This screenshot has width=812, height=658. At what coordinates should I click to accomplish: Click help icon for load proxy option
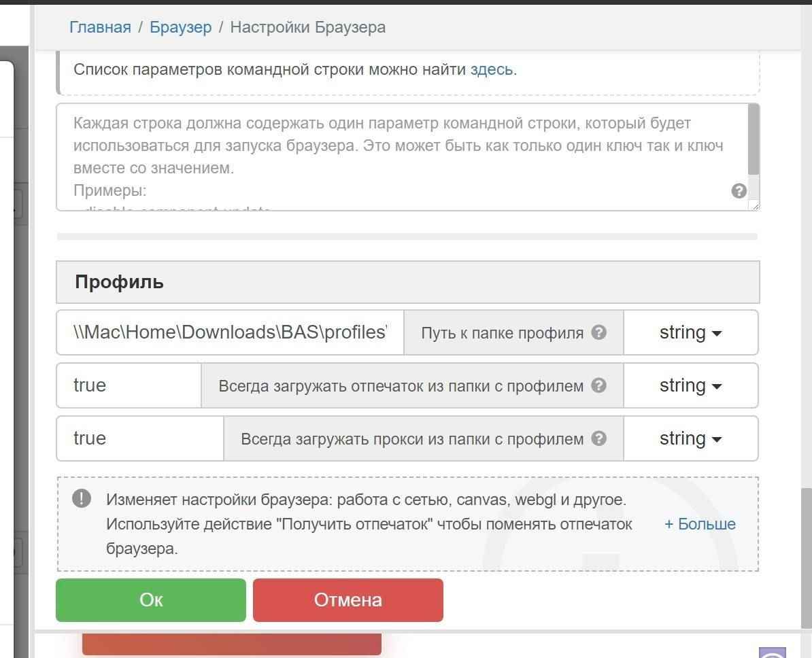coord(598,438)
